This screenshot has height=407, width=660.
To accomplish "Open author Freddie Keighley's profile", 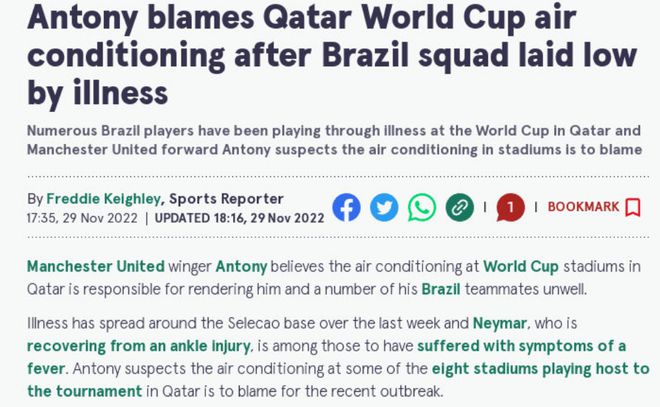I will click(x=104, y=199).
